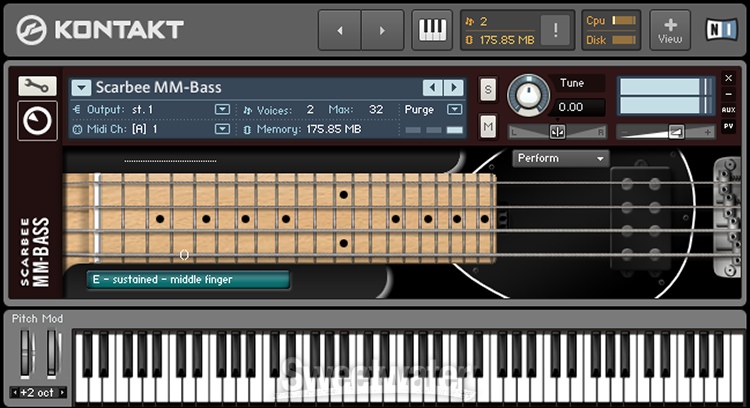Click the Midi Ch value [A] 1
This screenshot has height=408, width=750.
click(x=144, y=129)
